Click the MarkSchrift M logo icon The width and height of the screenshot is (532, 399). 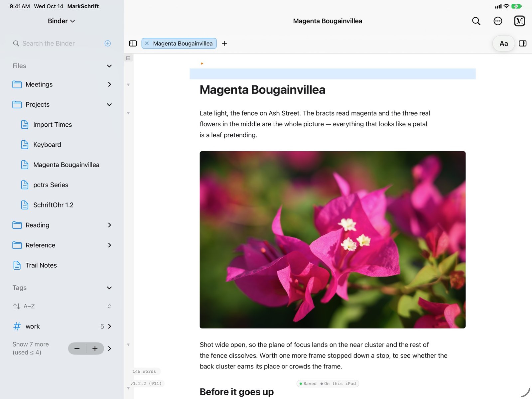(519, 21)
